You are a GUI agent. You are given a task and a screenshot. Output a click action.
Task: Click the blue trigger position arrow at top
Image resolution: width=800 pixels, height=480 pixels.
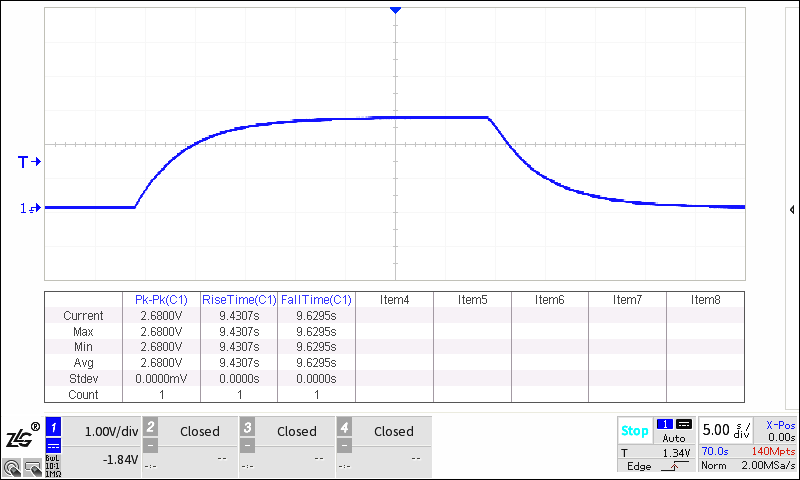point(396,9)
